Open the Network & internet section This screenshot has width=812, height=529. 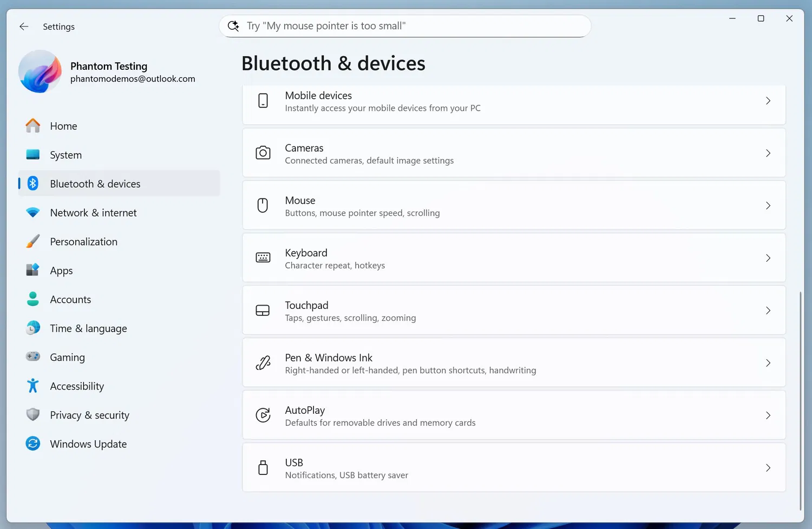point(93,213)
